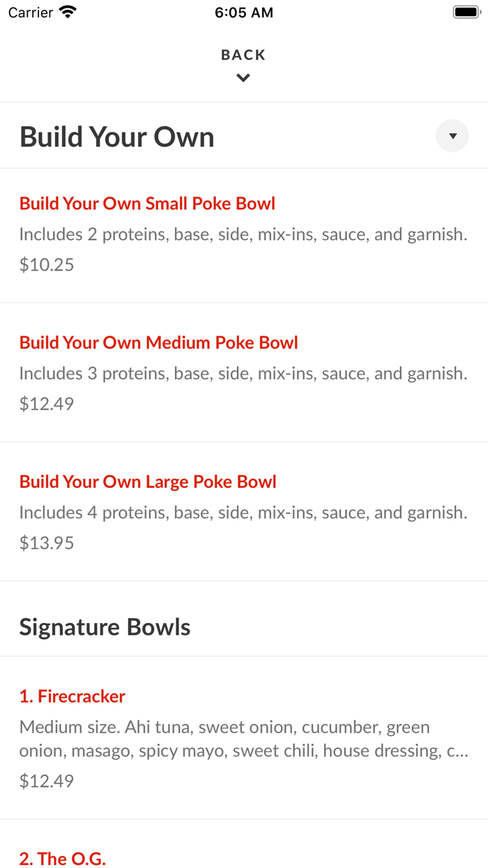This screenshot has height=868, width=488.
Task: Tap the $13.95 price of the Large Poke Bowl
Action: click(46, 542)
